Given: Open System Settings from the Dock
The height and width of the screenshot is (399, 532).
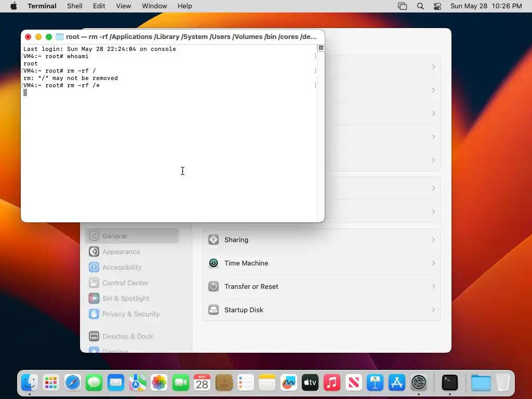Looking at the screenshot, I should [419, 383].
